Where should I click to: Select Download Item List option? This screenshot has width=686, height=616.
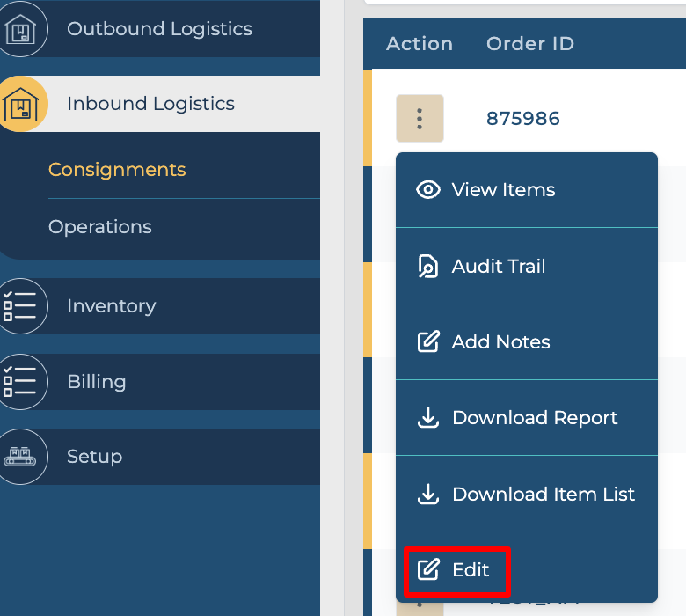(x=543, y=495)
